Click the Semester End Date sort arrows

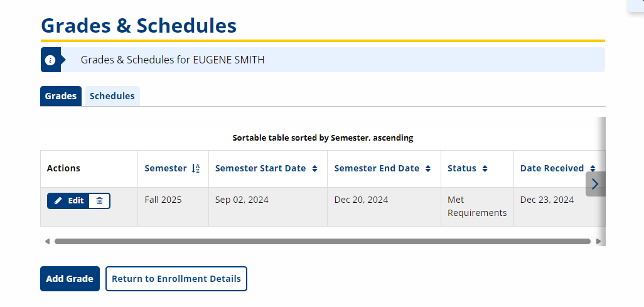tap(428, 168)
